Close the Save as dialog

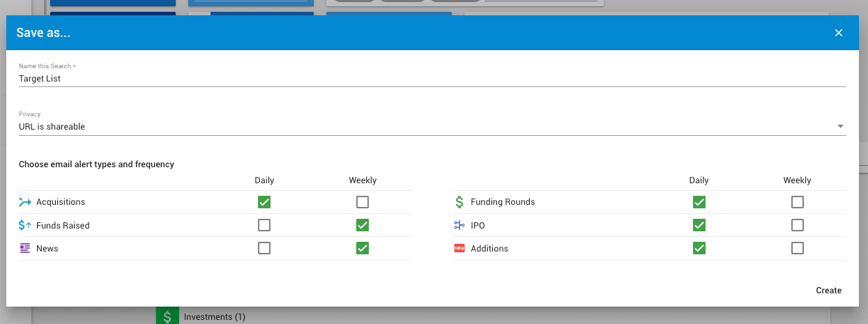[839, 33]
